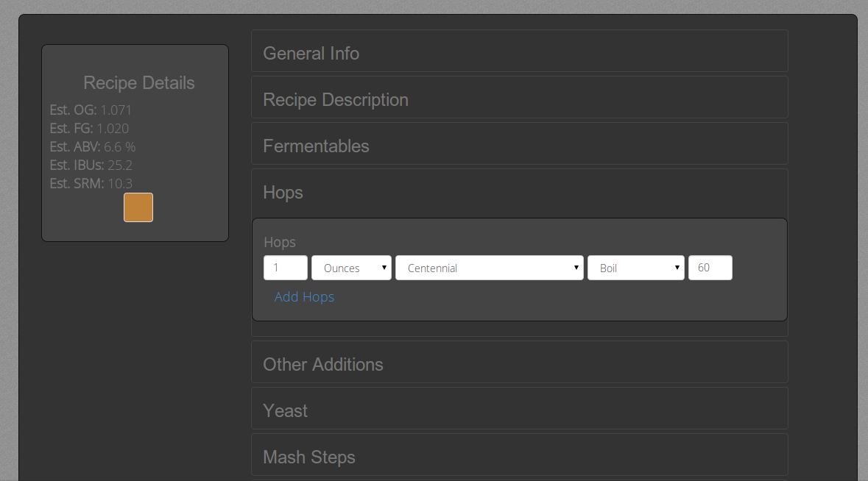This screenshot has height=481, width=868.
Task: Open the Ounces unit dropdown
Action: [x=351, y=267]
